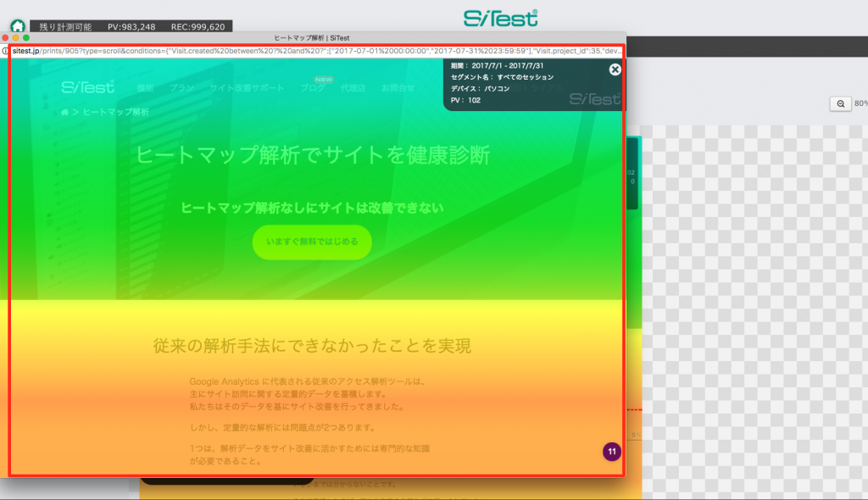The image size is (868, 500).
Task: Click the site info icon beside the URL
Action: click(5, 51)
